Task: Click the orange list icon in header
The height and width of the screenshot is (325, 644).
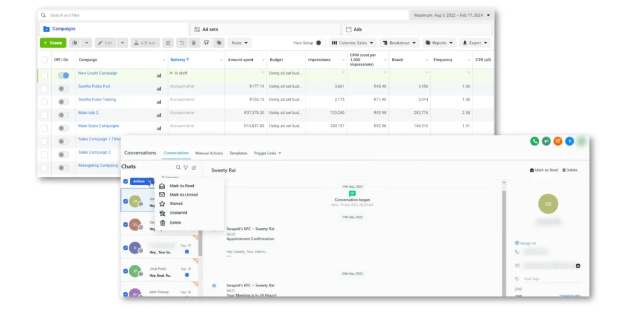Action: tap(558, 141)
